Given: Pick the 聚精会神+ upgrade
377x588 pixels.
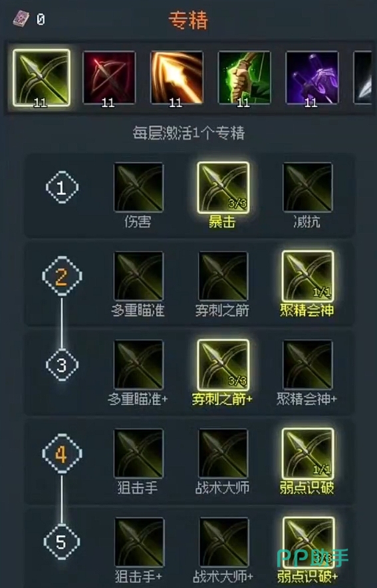Looking at the screenshot, I should (x=308, y=365).
